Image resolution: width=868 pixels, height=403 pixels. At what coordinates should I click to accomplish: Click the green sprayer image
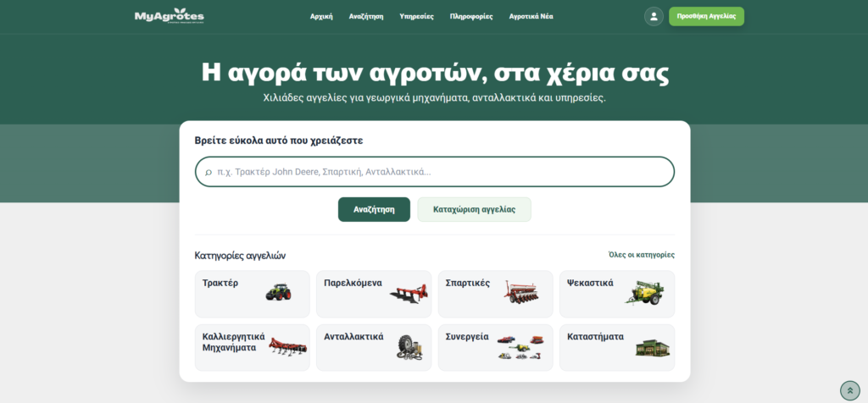(645, 292)
